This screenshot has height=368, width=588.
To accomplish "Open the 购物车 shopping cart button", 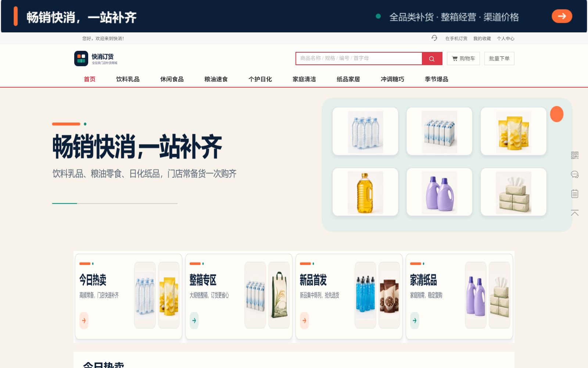I will point(463,59).
